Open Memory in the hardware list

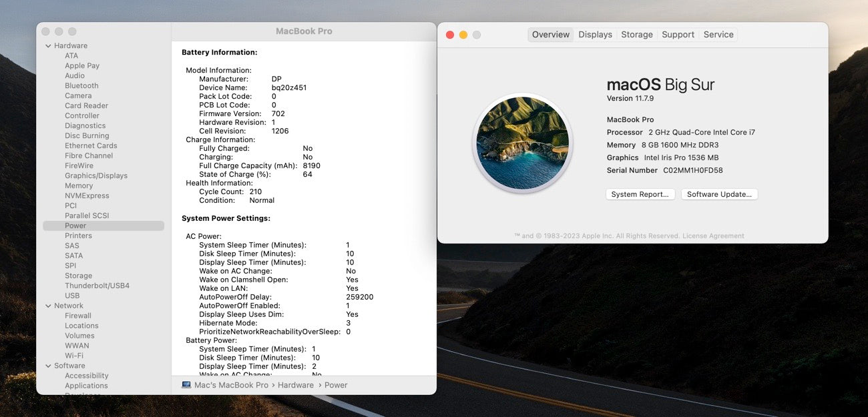79,186
